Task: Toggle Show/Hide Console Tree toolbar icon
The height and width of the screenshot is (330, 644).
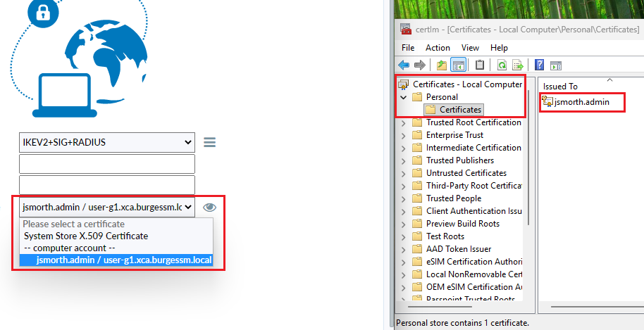Action: (x=458, y=65)
